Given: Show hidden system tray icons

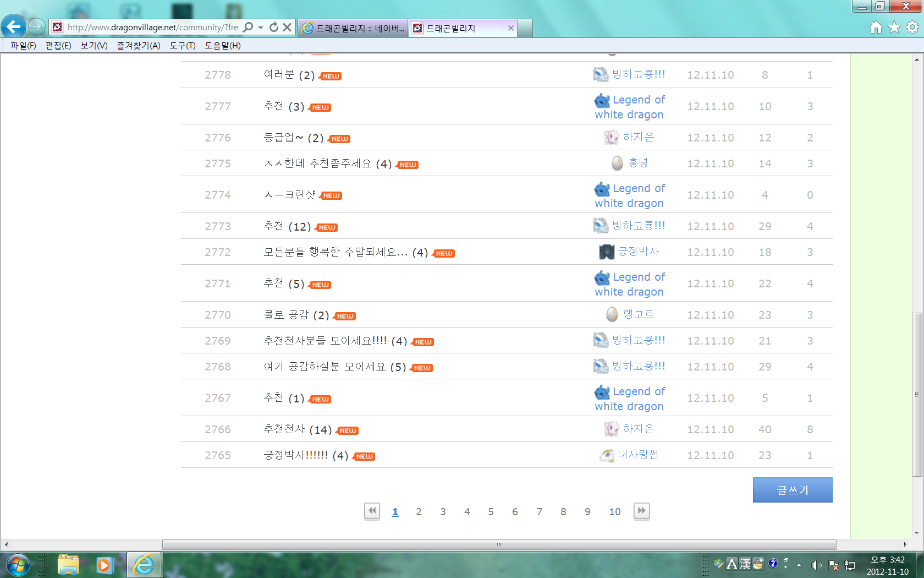Looking at the screenshot, I should pos(799,565).
